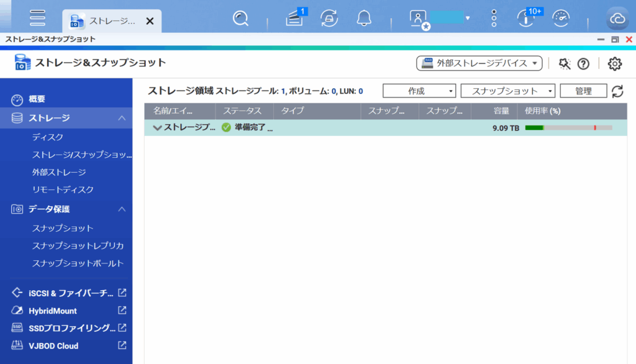
Task: Click the help question mark icon
Action: 583,63
